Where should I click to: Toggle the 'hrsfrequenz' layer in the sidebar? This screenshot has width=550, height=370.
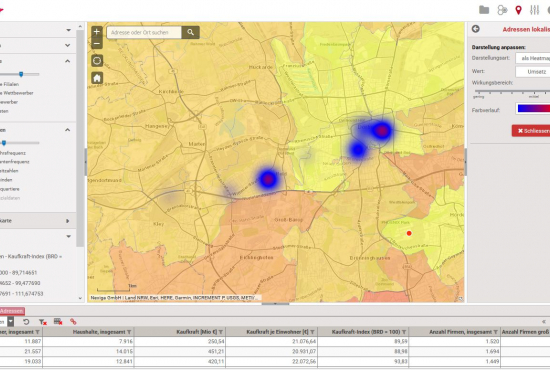click(13, 153)
